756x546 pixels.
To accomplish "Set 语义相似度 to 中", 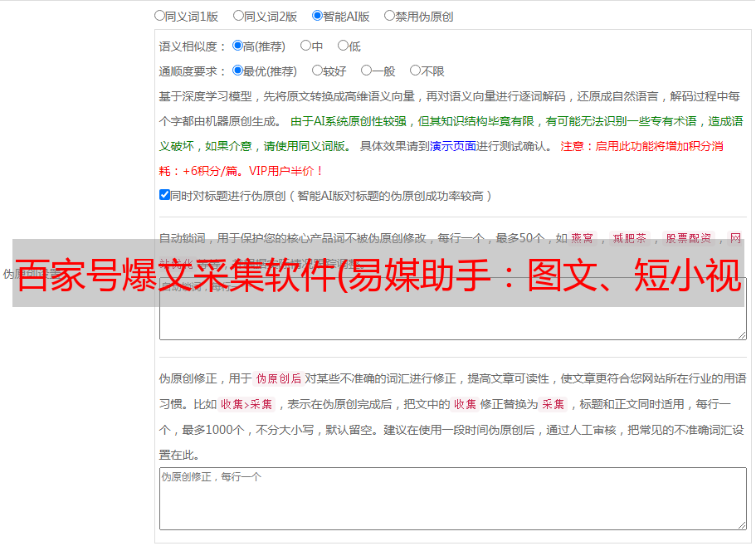I will 305,46.
